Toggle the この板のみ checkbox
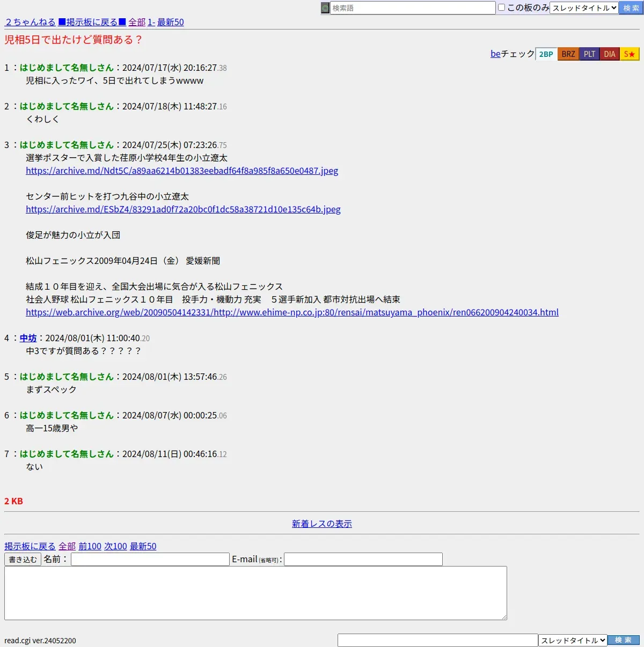644x647 pixels. pos(501,8)
